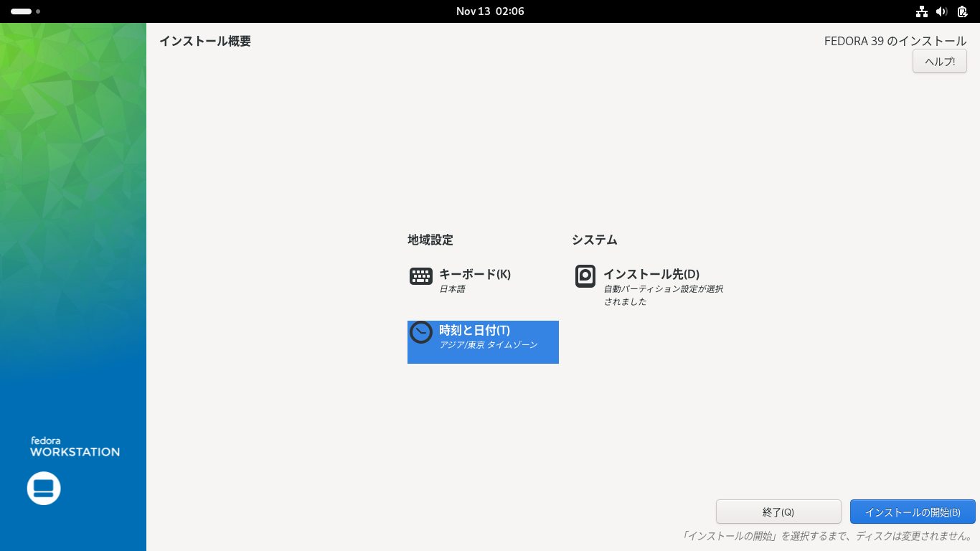
Task: Click the 自動パーティション設定が選択されました status text
Action: pos(663,295)
